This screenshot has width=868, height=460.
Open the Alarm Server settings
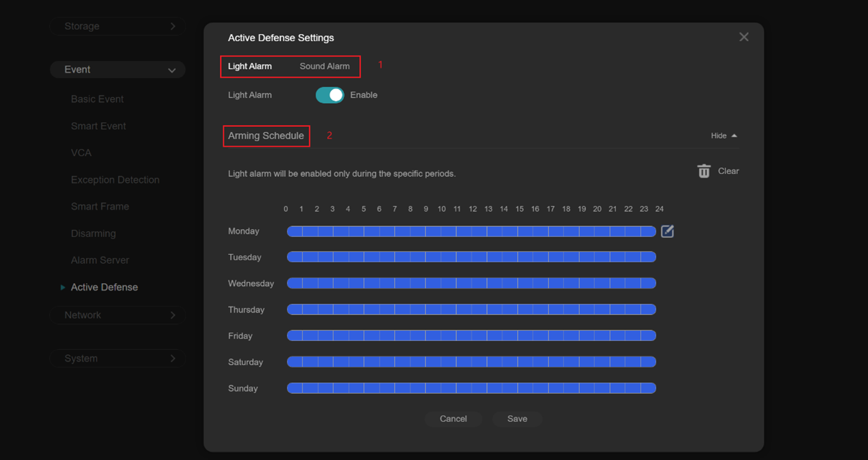coord(100,260)
